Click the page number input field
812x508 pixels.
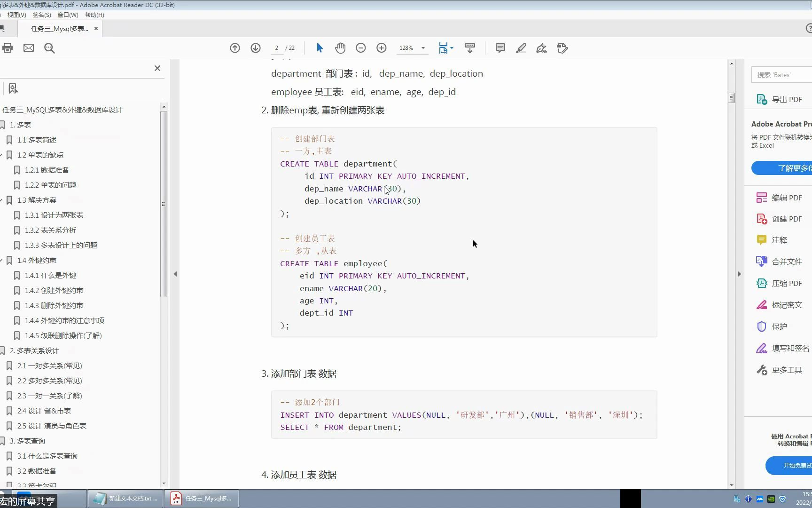point(277,48)
